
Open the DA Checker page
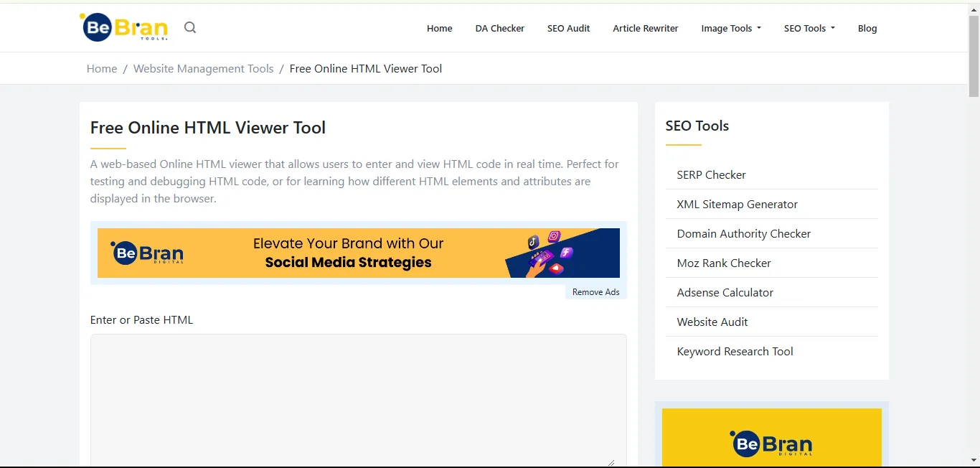click(x=499, y=29)
